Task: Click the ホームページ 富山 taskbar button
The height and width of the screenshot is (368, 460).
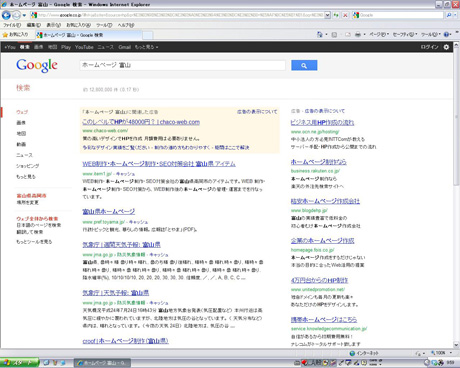Action: click(102, 363)
